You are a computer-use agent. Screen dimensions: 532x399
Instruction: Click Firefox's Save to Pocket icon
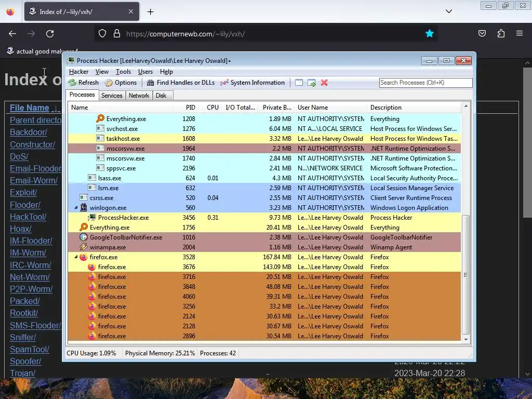(482, 33)
